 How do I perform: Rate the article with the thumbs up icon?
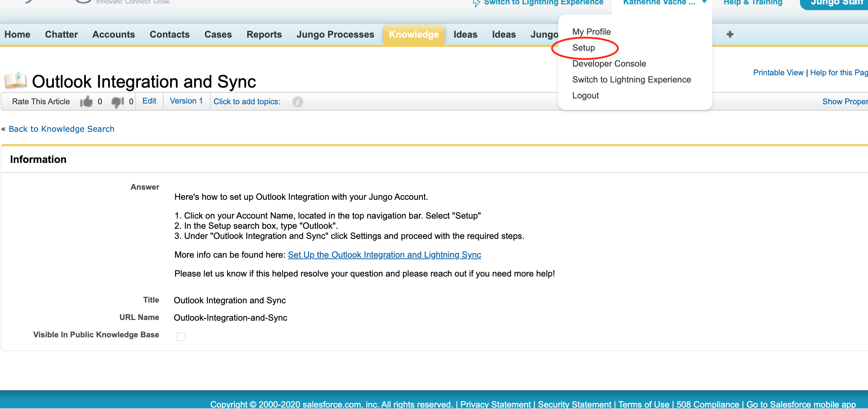click(87, 102)
